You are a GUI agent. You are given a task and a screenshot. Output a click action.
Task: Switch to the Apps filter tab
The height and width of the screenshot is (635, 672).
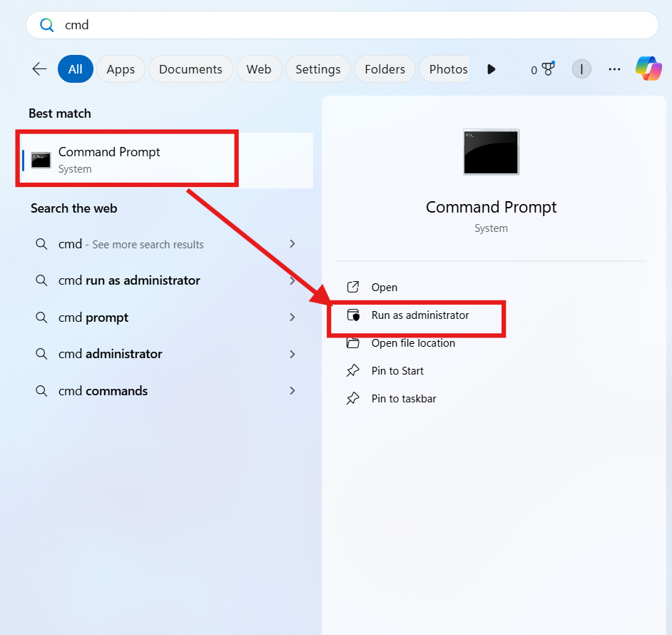tap(121, 69)
